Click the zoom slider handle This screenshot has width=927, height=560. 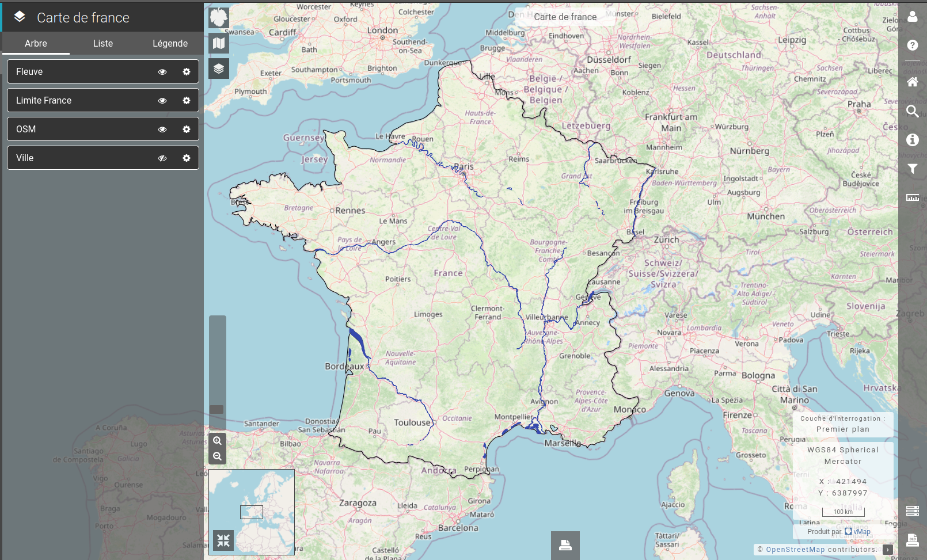216,409
